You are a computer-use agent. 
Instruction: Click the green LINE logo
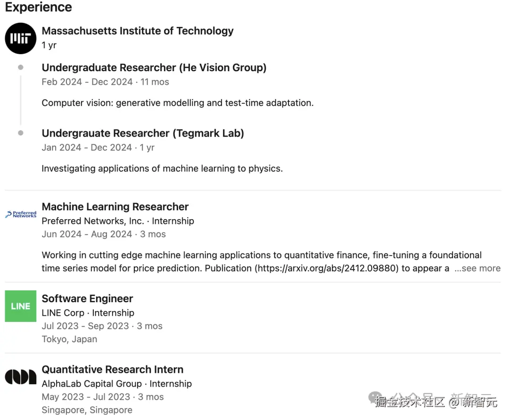point(20,306)
